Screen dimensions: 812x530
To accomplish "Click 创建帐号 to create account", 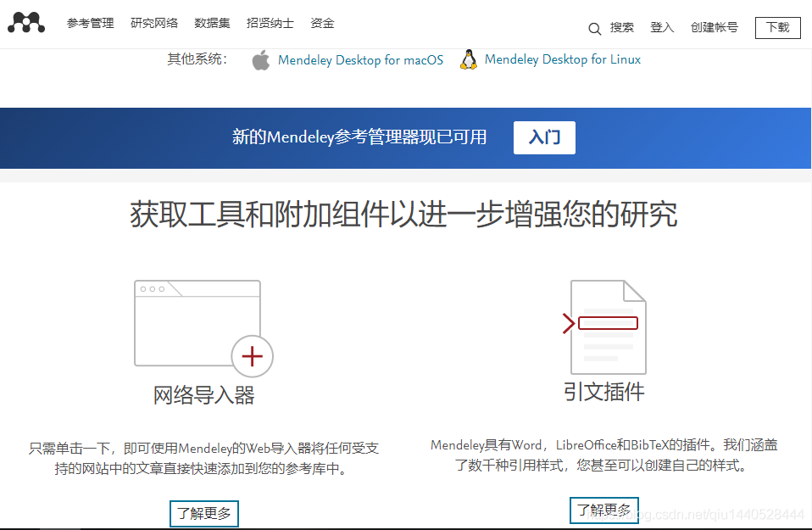I will 715,27.
